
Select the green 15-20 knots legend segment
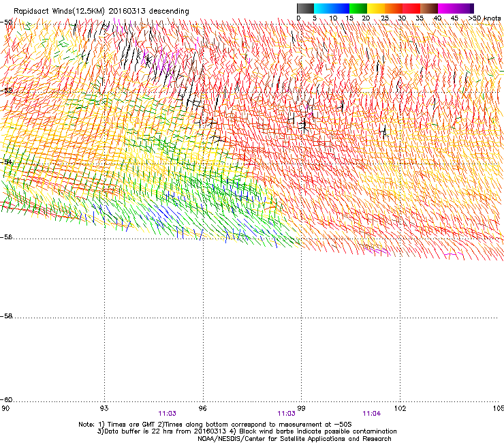[358, 8]
